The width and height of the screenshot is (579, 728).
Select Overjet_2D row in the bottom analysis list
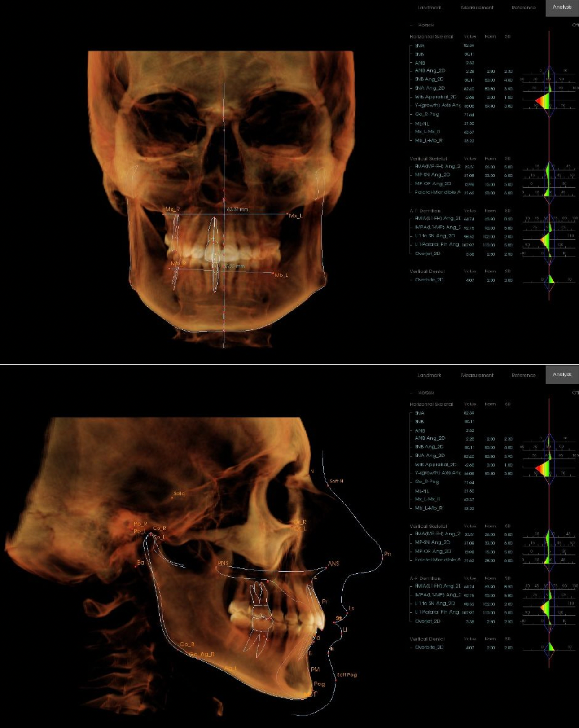427,621
